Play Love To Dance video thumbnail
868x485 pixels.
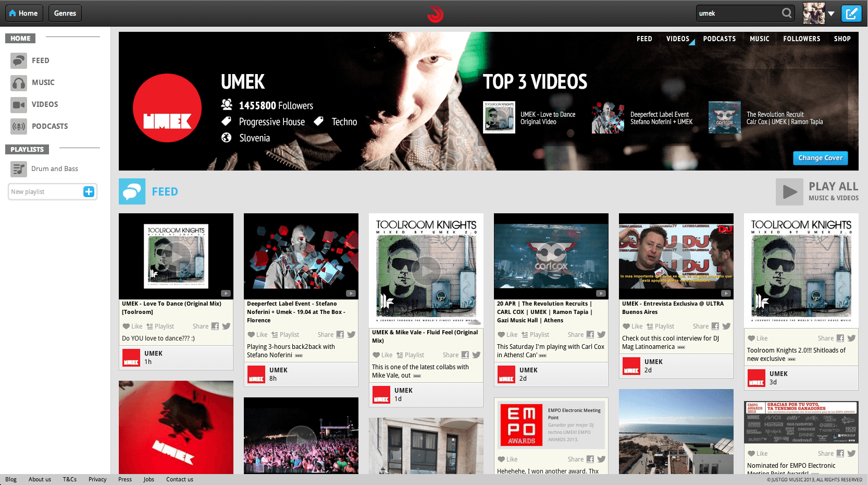tap(176, 256)
